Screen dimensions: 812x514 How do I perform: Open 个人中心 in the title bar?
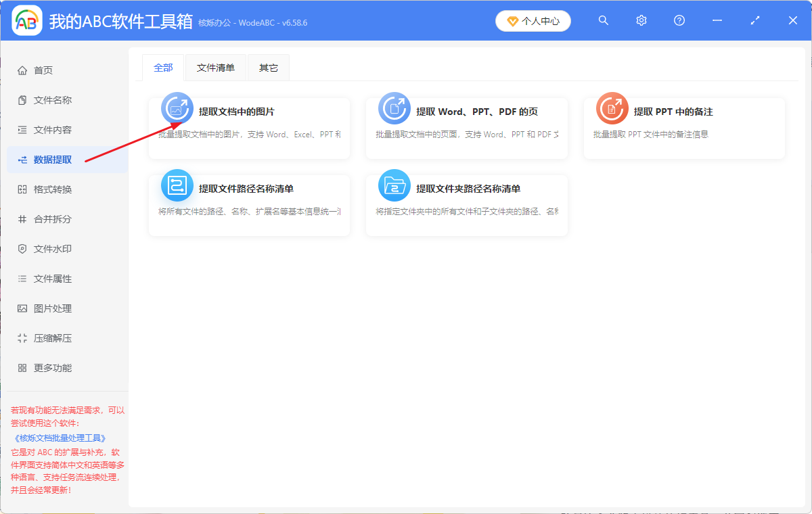coord(533,20)
